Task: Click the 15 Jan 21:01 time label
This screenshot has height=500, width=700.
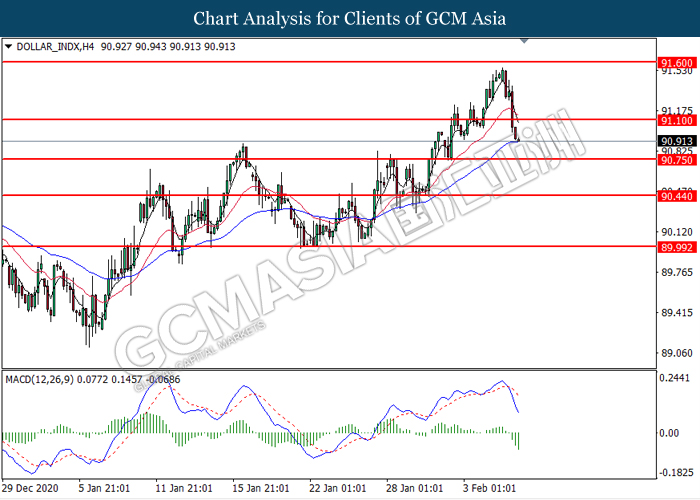Action: tap(261, 488)
